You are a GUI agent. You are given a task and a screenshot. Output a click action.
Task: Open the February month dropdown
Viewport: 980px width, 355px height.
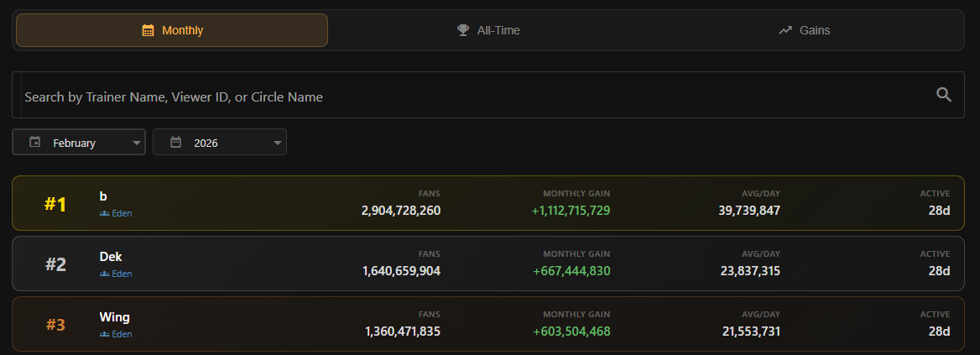(79, 143)
